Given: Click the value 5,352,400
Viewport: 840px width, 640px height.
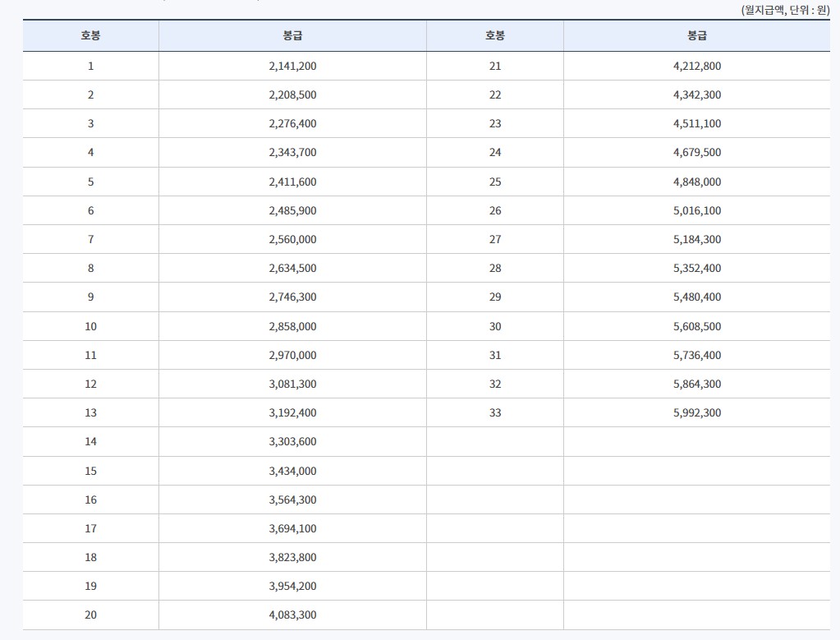Looking at the screenshot, I should (x=697, y=269).
